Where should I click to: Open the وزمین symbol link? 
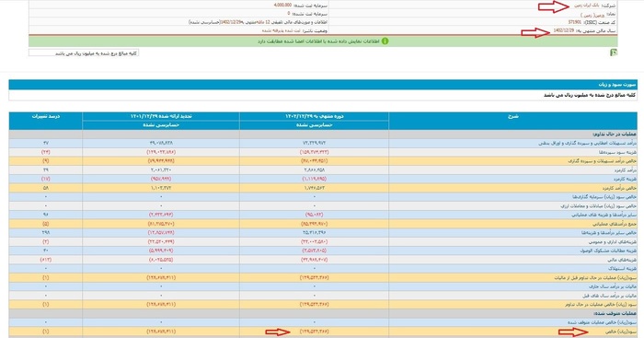(x=592, y=15)
